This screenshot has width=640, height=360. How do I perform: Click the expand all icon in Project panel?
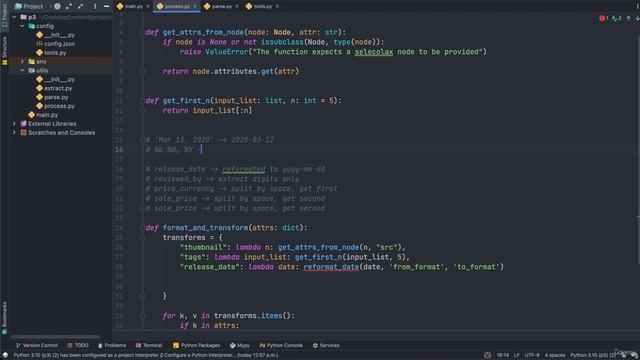click(69, 6)
